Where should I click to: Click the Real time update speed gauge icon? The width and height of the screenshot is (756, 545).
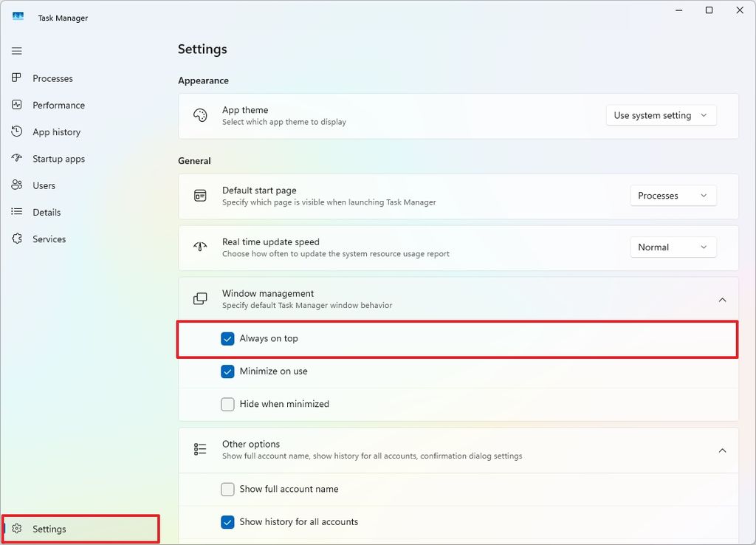pos(200,247)
